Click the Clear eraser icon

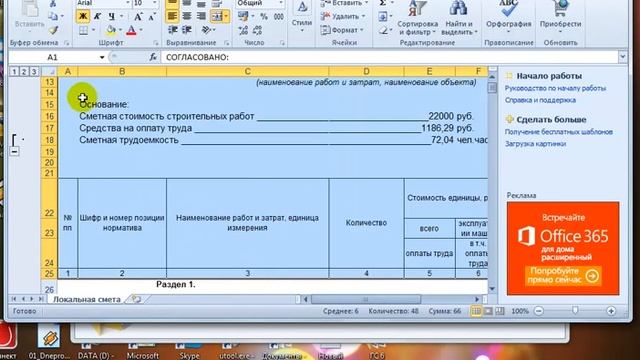382,30
